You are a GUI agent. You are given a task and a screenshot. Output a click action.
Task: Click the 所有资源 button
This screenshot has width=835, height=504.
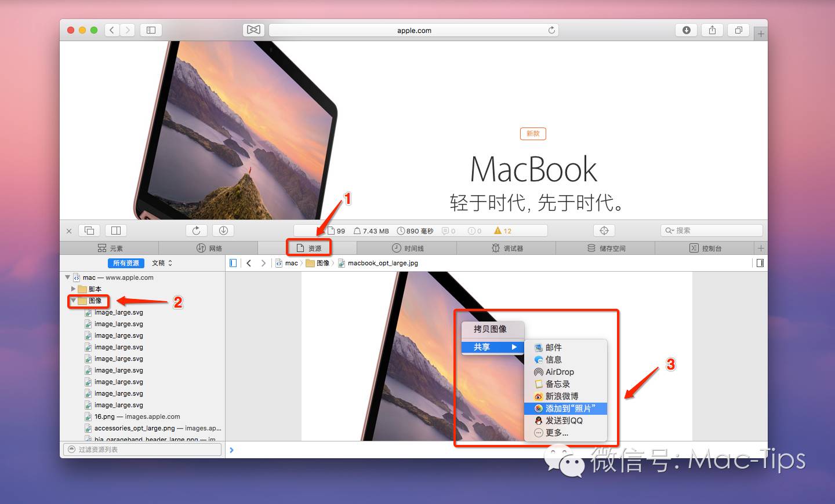(126, 263)
